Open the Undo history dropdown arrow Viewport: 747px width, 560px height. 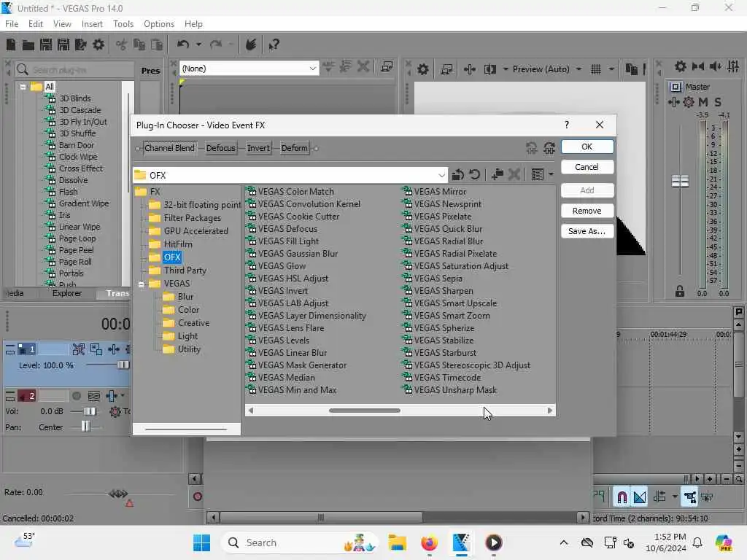198,44
